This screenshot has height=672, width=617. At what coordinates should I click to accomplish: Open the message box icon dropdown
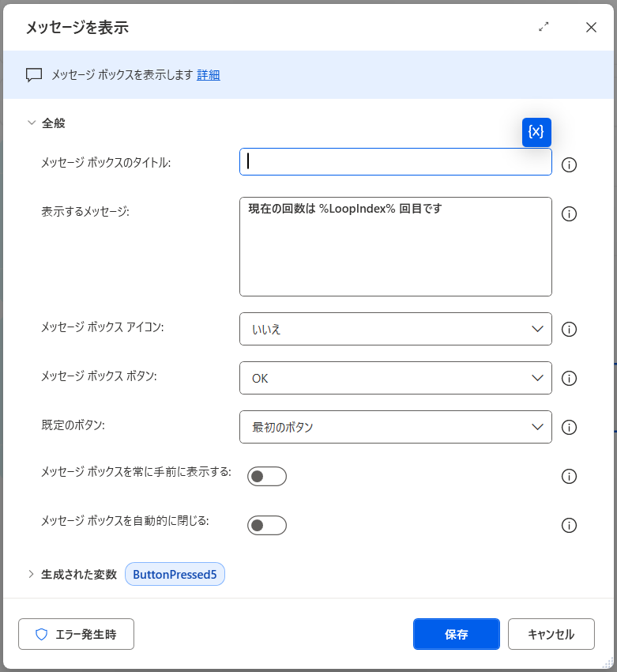point(395,330)
